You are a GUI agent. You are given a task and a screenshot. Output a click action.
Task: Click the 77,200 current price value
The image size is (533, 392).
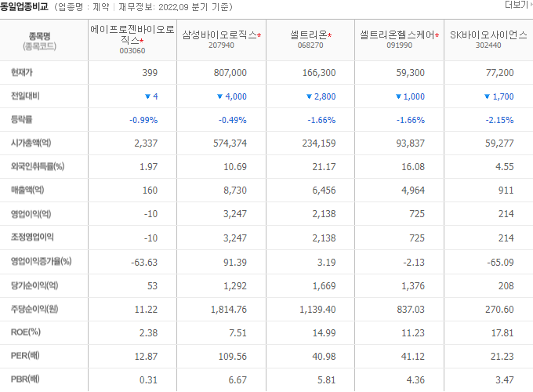pyautogui.click(x=500, y=73)
